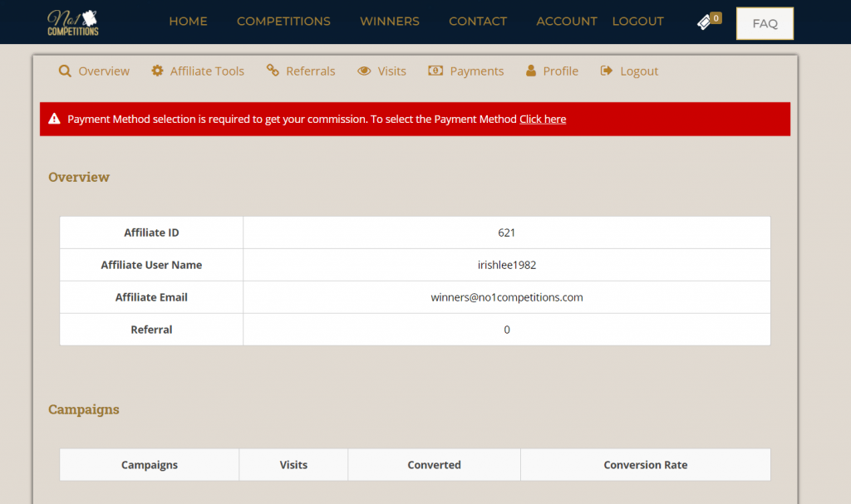Switch to the Referrals tab

point(311,71)
